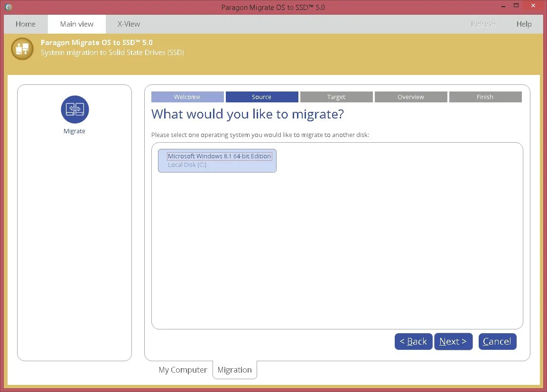
Task: Proceed with the Next button
Action: coord(453,341)
